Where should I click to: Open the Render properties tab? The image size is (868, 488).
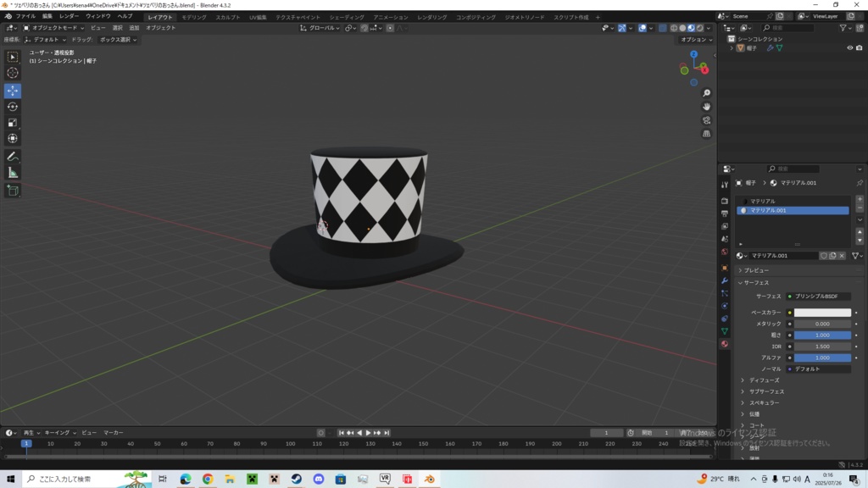click(x=725, y=201)
